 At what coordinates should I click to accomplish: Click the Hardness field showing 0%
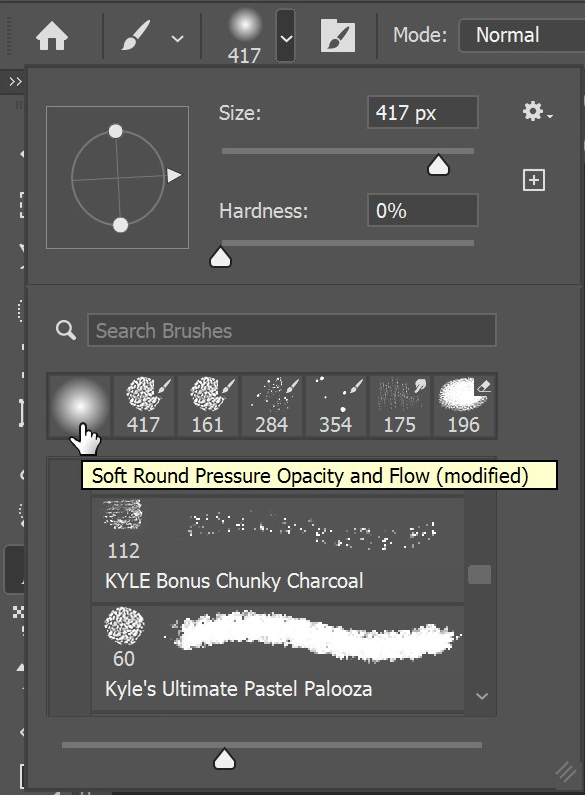422,210
